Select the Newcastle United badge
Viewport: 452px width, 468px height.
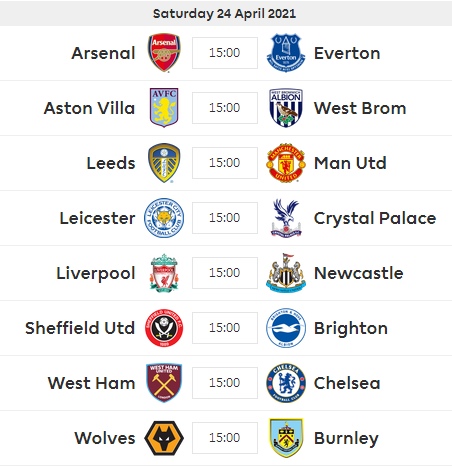click(x=286, y=273)
